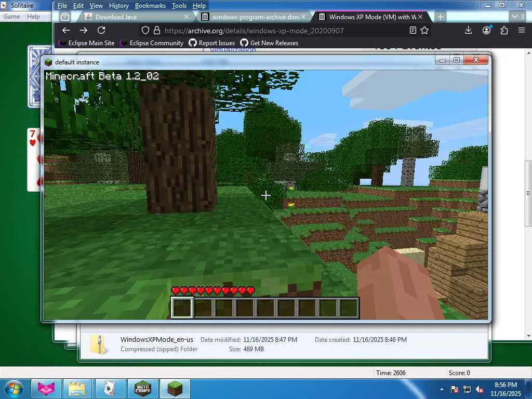Show site security padlock info
Image resolution: width=532 pixels, height=399 pixels.
[157, 31]
